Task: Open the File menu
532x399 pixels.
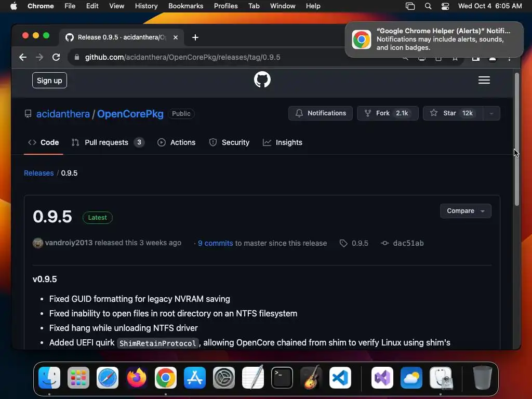Action: click(70, 6)
